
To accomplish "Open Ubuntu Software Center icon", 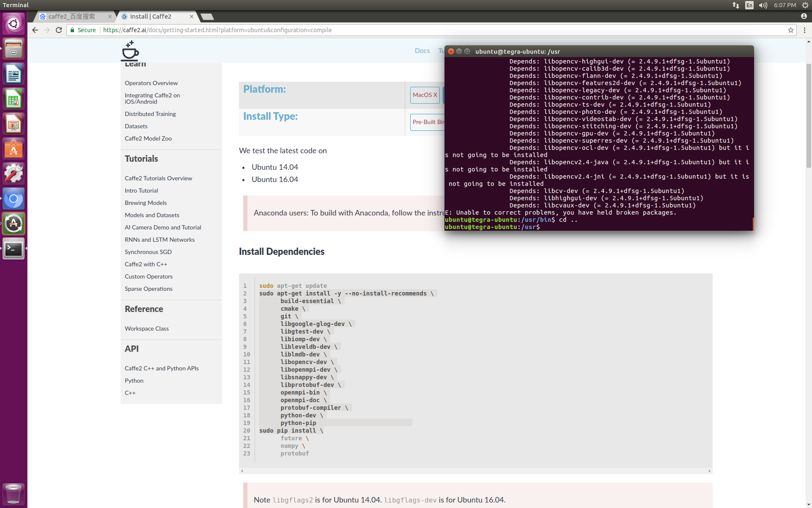I will [14, 149].
